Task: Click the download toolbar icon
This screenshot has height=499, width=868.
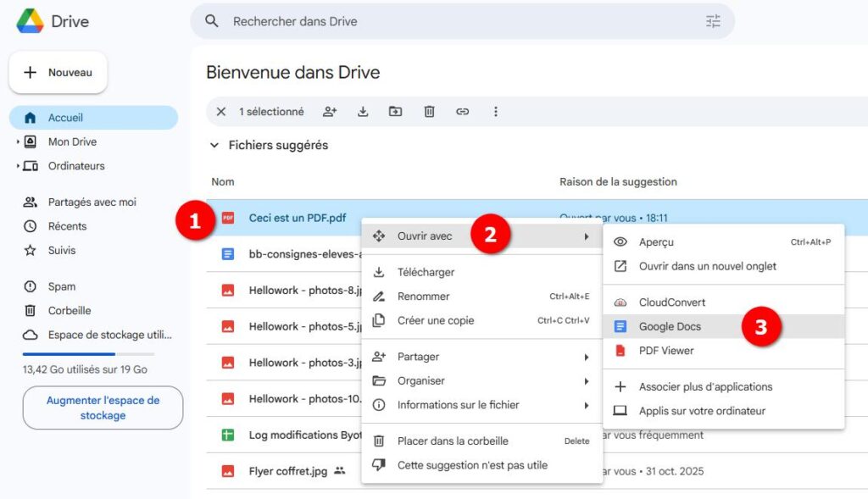Action: click(x=363, y=112)
